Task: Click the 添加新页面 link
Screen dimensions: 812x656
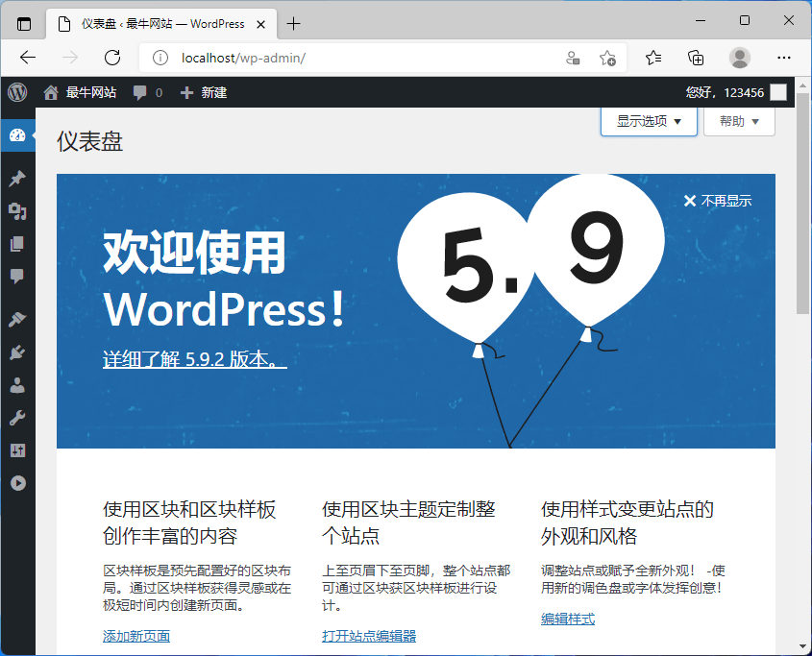Action: (x=136, y=636)
